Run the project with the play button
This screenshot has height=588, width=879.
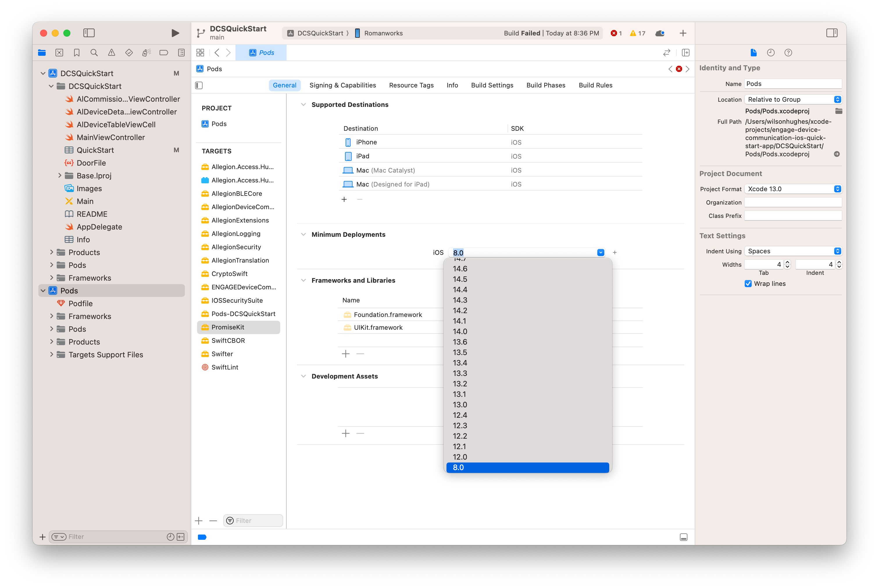(x=175, y=33)
